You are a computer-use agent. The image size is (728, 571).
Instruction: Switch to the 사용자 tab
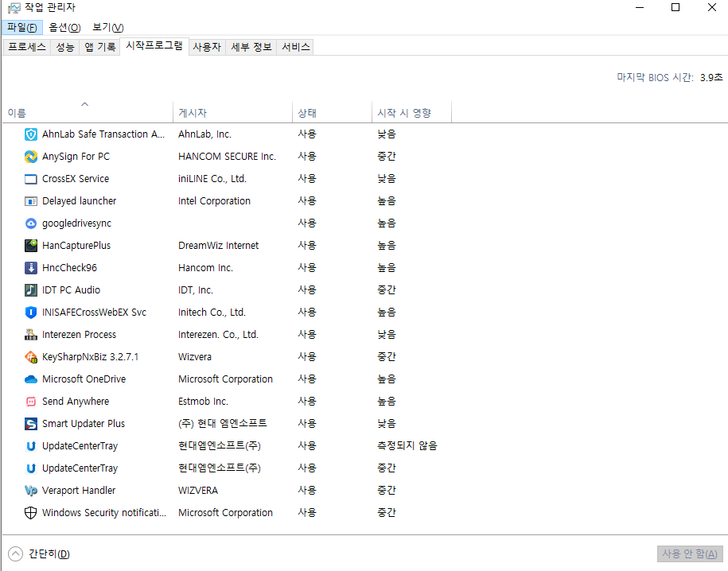coord(207,47)
